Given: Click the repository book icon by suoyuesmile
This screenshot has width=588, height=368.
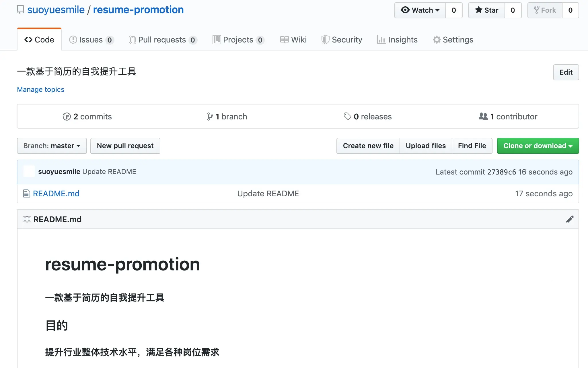Looking at the screenshot, I should pos(20,10).
